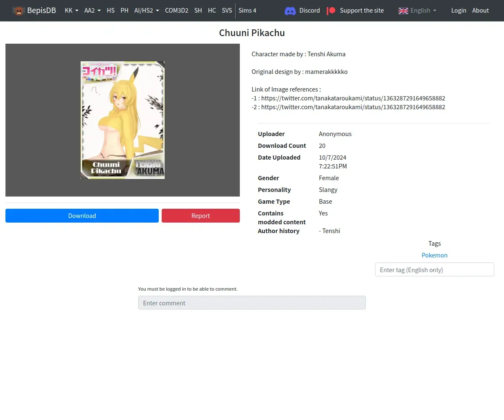
Task: Click the red Patreon support icon
Action: click(x=331, y=10)
